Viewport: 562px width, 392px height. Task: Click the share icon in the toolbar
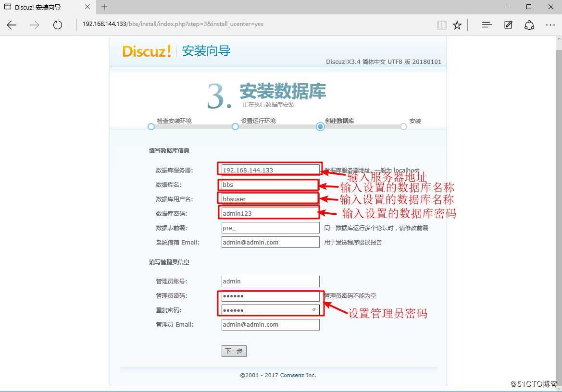click(x=529, y=24)
